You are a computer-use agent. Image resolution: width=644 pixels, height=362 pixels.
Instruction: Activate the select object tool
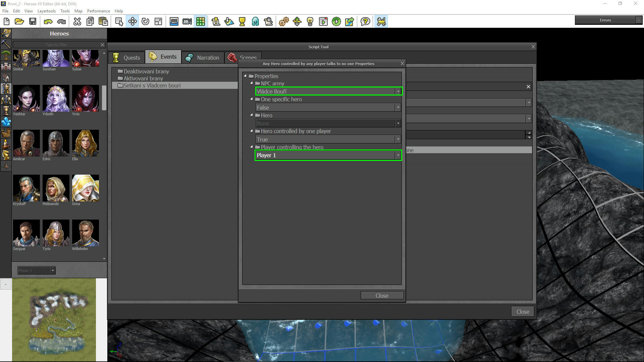(119, 22)
